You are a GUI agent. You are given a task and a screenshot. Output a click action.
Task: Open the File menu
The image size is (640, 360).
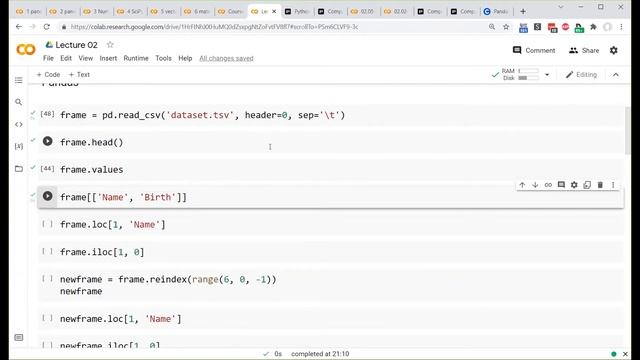(x=48, y=58)
